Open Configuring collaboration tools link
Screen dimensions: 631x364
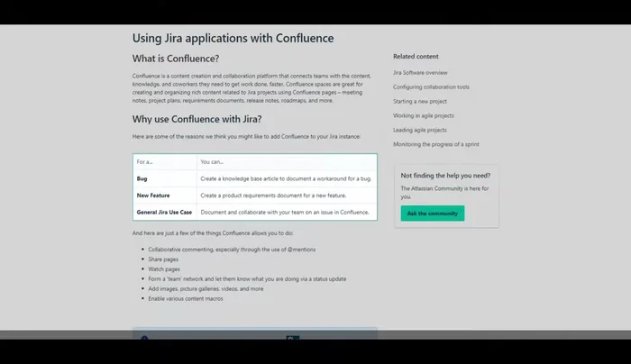click(x=431, y=86)
